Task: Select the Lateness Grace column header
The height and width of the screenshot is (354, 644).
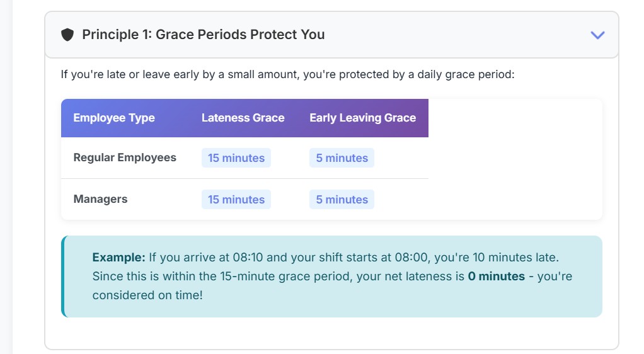Action: click(243, 118)
